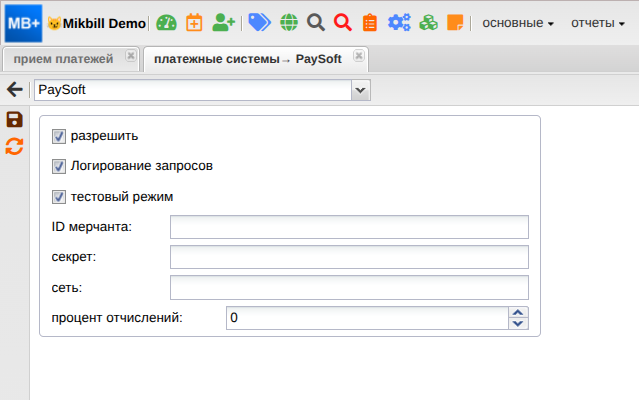This screenshot has height=400, width=639.
Task: Click the orange refresh icon
Action: pos(14,147)
